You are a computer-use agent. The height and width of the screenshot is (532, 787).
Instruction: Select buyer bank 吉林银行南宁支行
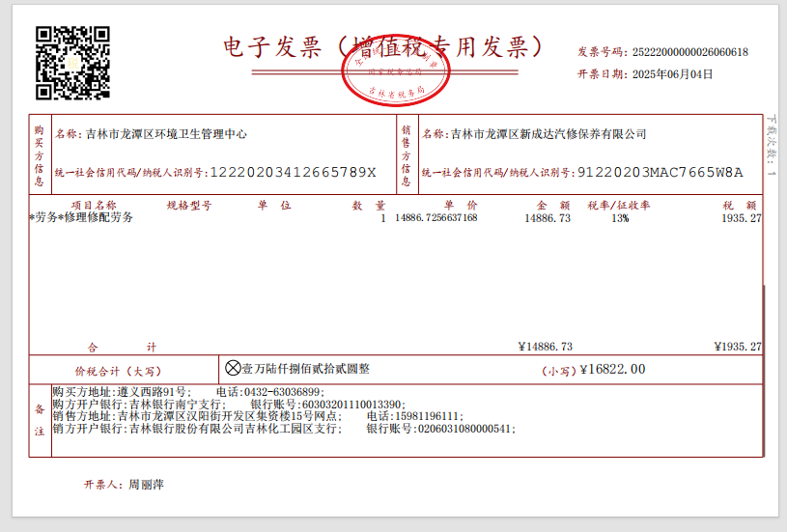point(175,405)
